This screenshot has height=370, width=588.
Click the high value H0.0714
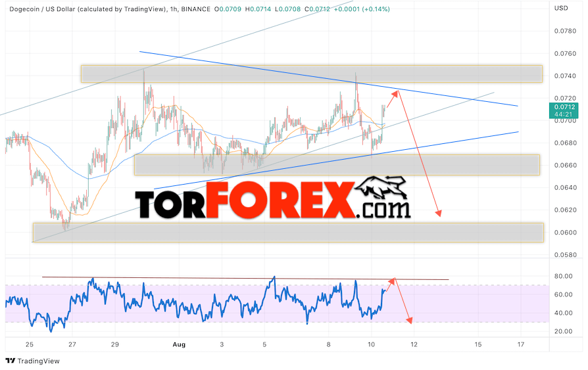click(258, 9)
